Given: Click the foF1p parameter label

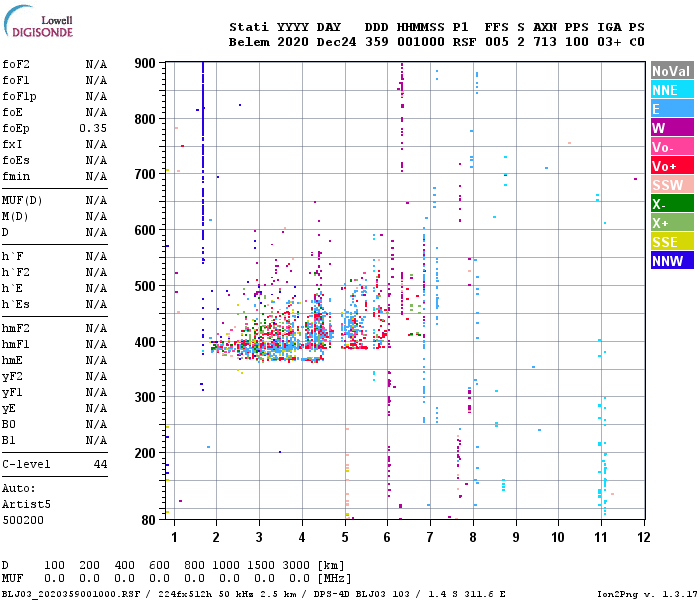Looking at the screenshot, I should coord(19,96).
